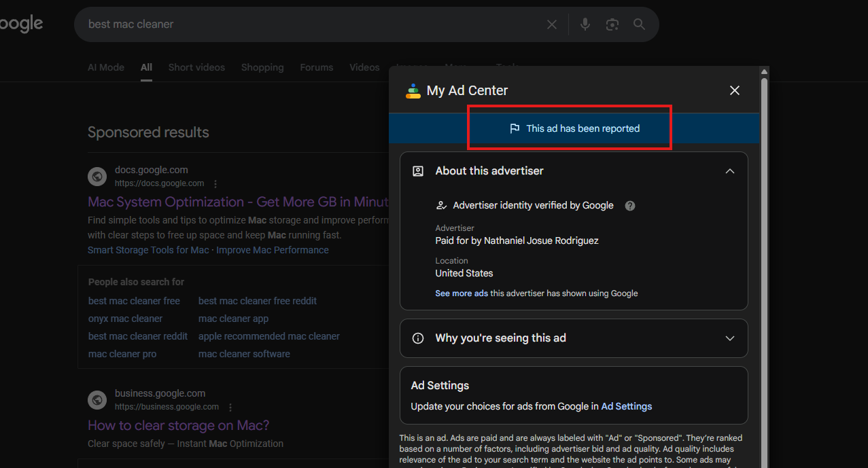Click the docs.google.com globe favicon
Viewport: 868px width, 468px height.
97,177
